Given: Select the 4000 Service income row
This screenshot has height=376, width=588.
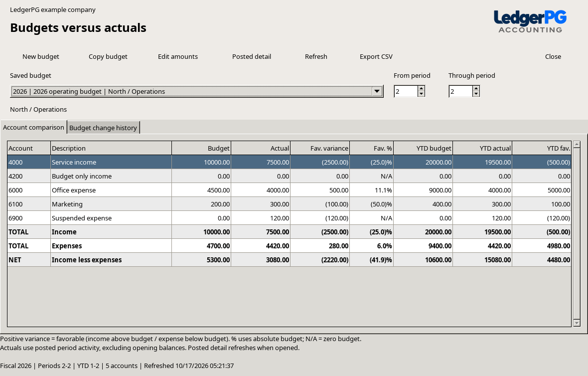Looking at the screenshot, I should [x=289, y=162].
